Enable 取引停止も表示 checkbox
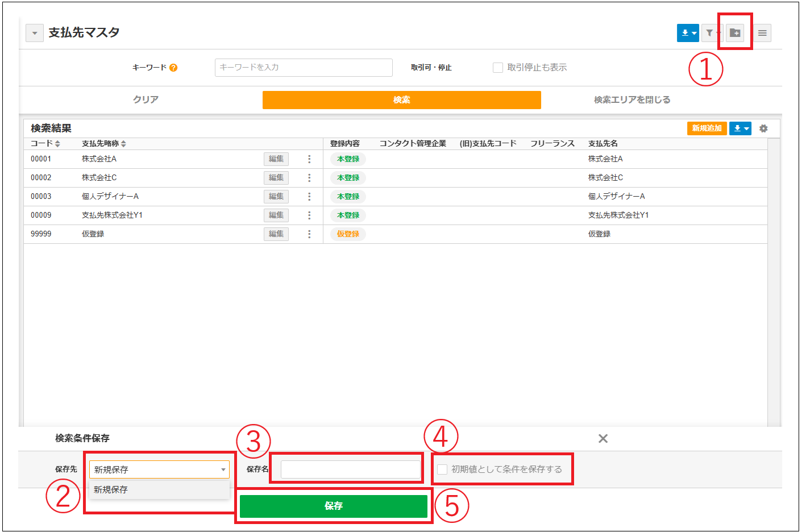 pos(498,68)
